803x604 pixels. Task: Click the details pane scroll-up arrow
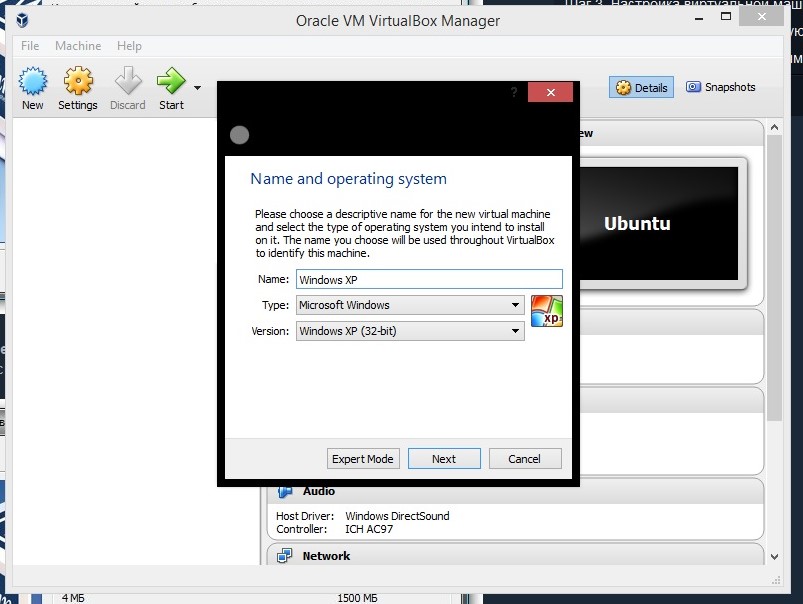[x=774, y=127]
